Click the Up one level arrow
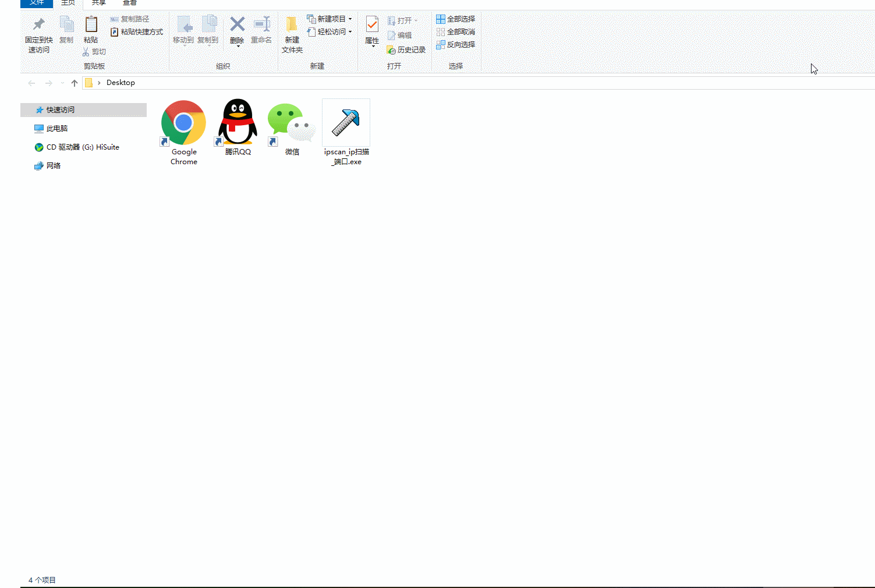Screen dimensions: 875x588 (x=75, y=83)
